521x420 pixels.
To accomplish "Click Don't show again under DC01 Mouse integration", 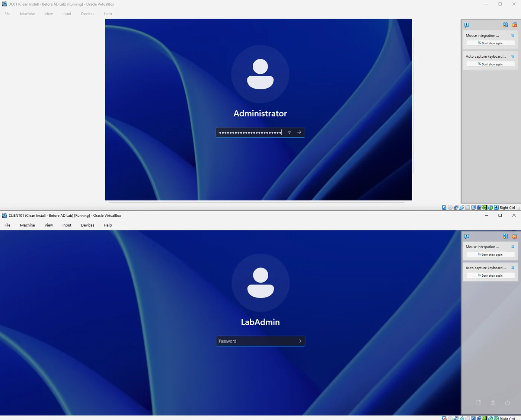I will (x=490, y=43).
